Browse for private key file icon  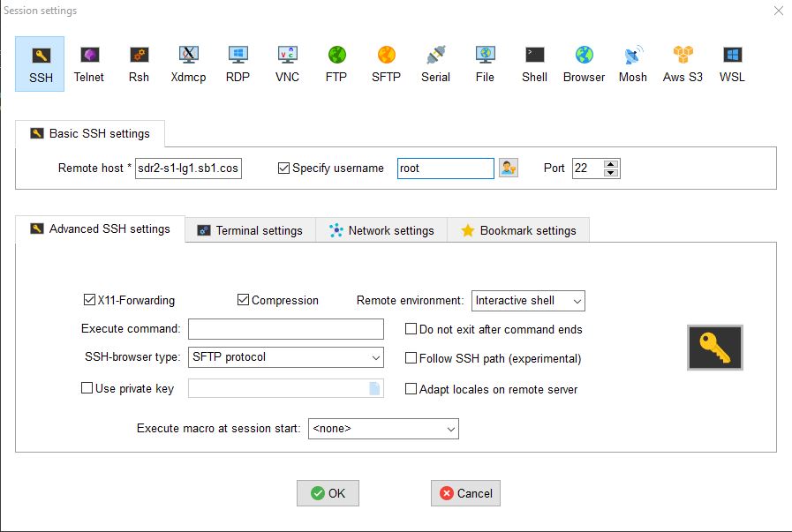click(374, 388)
